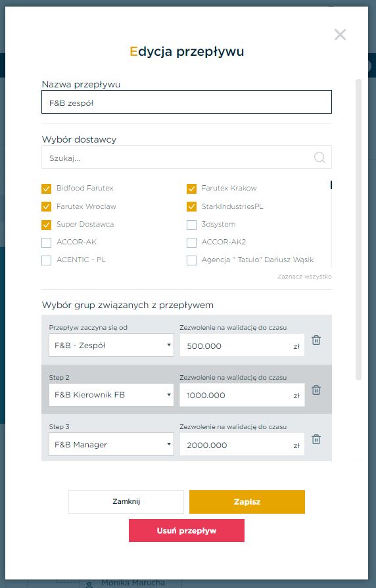The image size is (376, 588).
Task: Uncheck the Farutex Krakow supplier
Action: (x=191, y=189)
